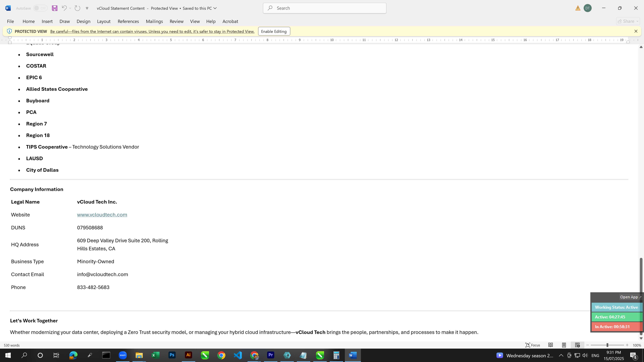Click the Save icon in title bar
This screenshot has height=362, width=644.
(55, 8)
